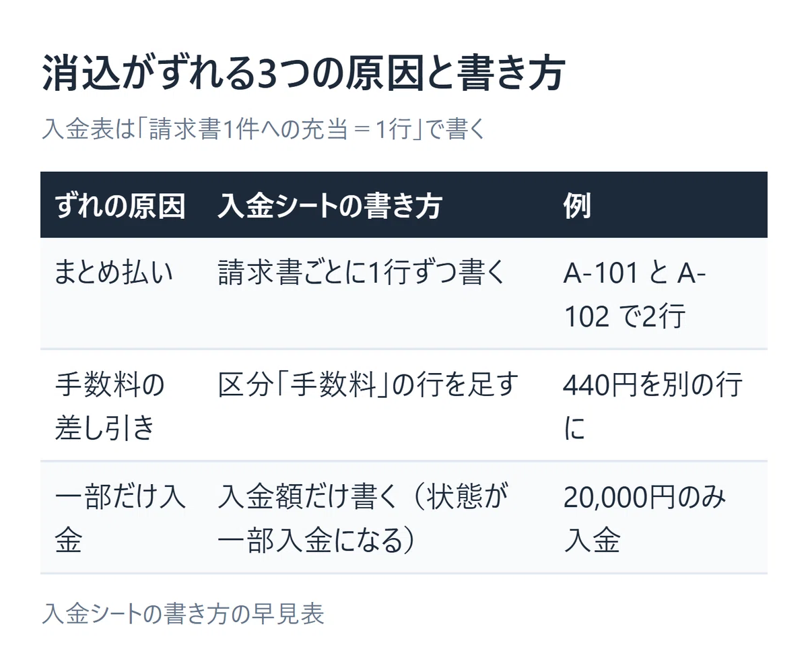
Task: Click the heading 消込がずれる3つの原因と書き方
Action: pos(302,75)
